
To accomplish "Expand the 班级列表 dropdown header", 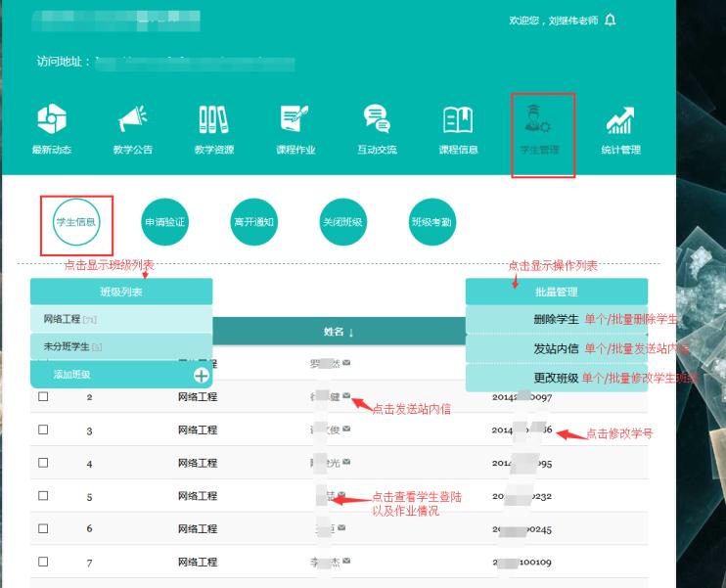I will [x=121, y=292].
